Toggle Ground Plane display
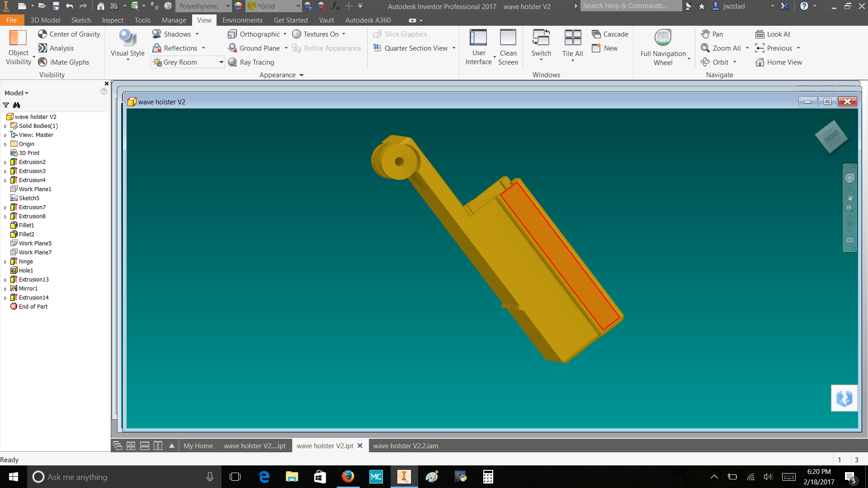The height and width of the screenshot is (488, 868). pos(254,48)
